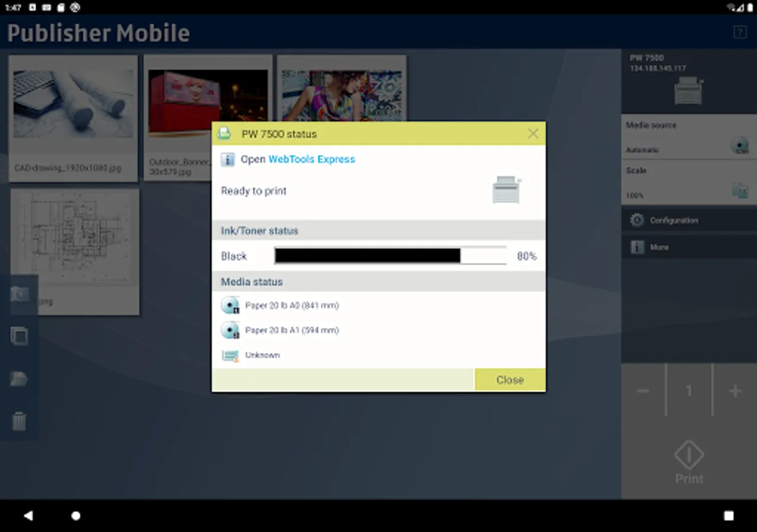Click the 'Paper 20 lb A0 (841 mm)' text
The image size is (757, 532).
292,306
